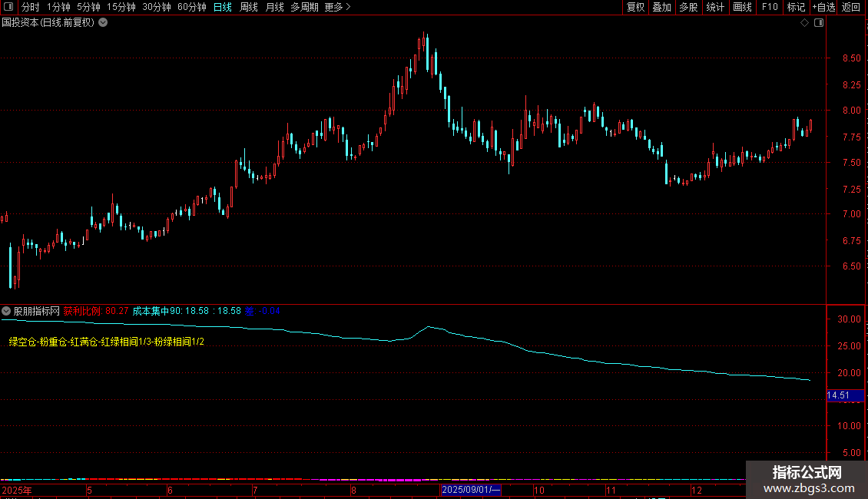Click month 8 on the time axis
The width and height of the screenshot is (868, 499).
(x=354, y=490)
